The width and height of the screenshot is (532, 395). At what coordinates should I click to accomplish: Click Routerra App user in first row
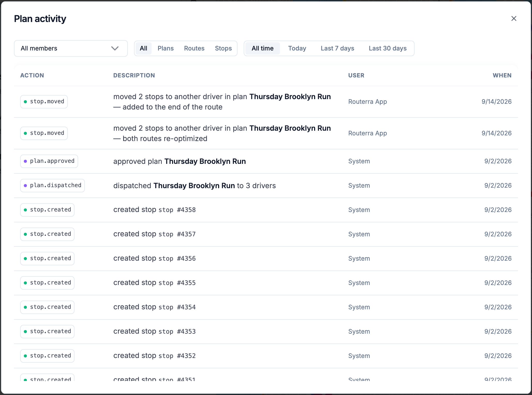[367, 102]
